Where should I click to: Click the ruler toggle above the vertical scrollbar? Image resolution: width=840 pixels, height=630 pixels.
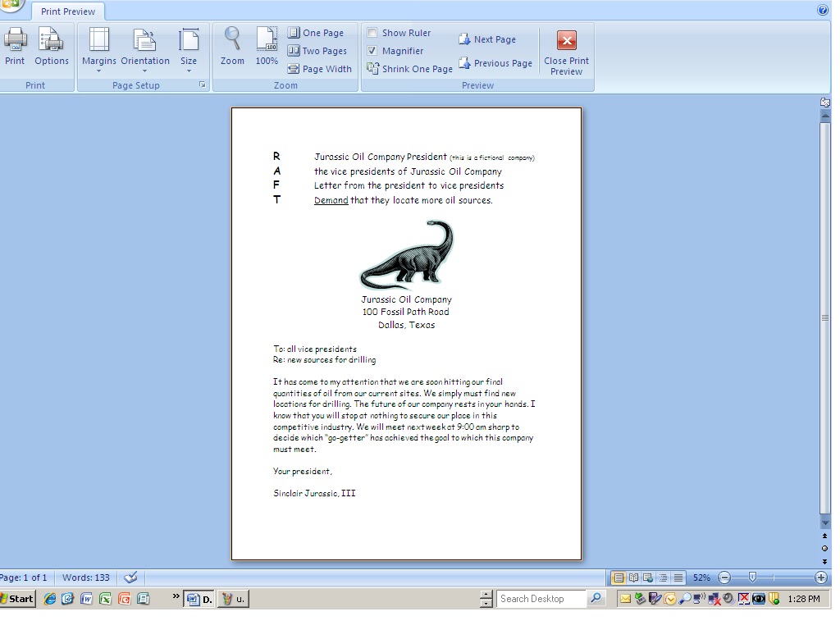tap(825, 103)
